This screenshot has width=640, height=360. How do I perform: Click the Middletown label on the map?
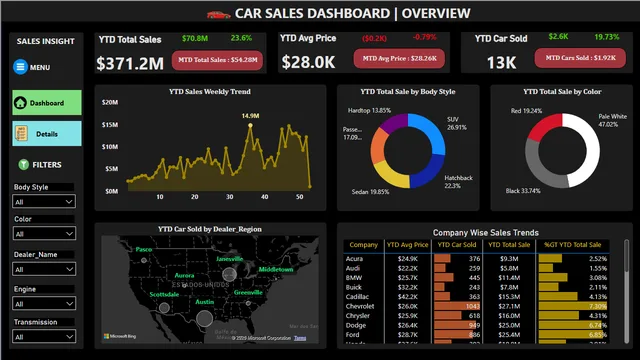click(276, 269)
